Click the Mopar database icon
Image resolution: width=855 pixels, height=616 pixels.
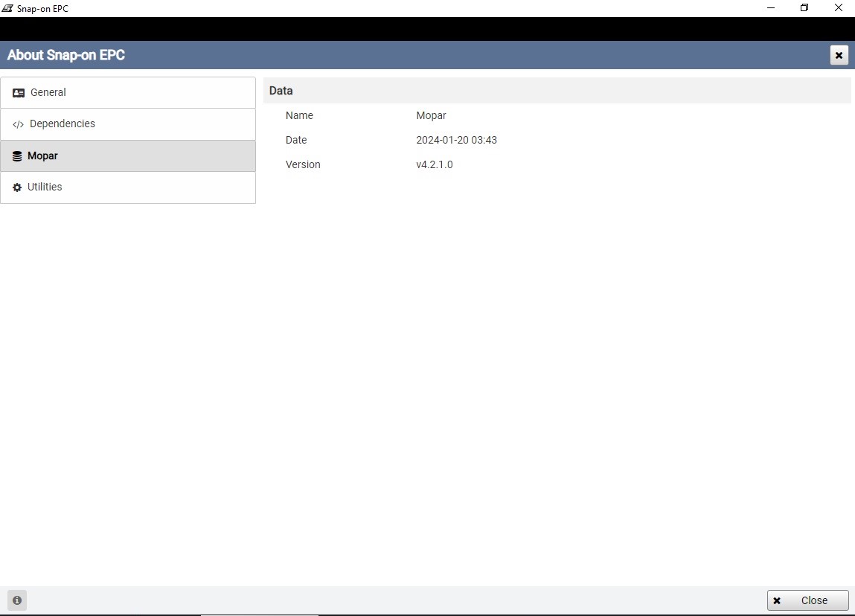click(x=17, y=156)
